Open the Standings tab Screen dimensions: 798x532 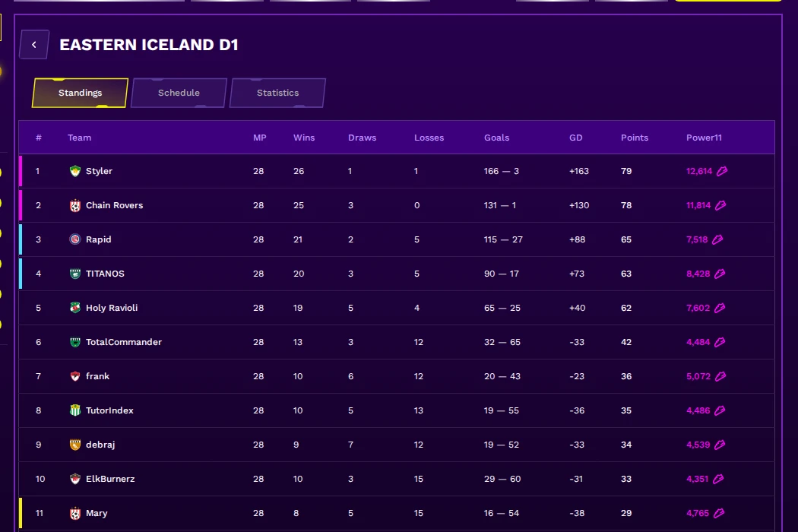point(80,93)
